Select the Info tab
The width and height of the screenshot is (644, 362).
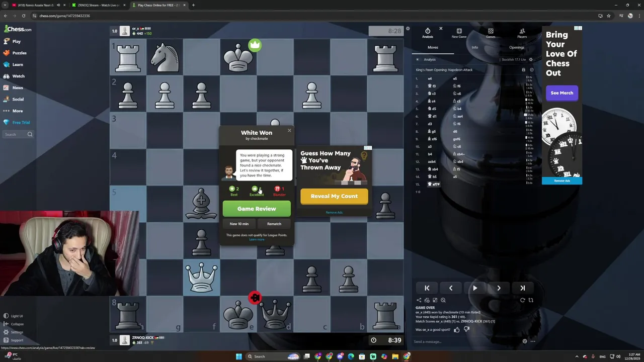pos(474,47)
